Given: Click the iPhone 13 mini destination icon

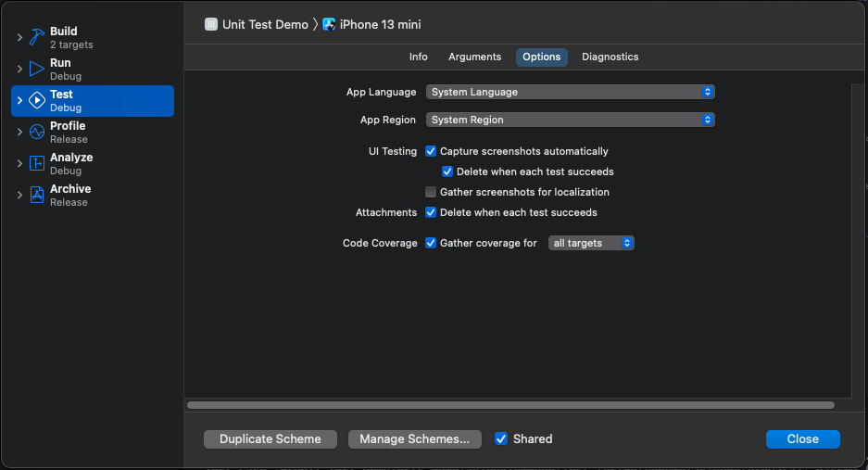Looking at the screenshot, I should tap(329, 24).
